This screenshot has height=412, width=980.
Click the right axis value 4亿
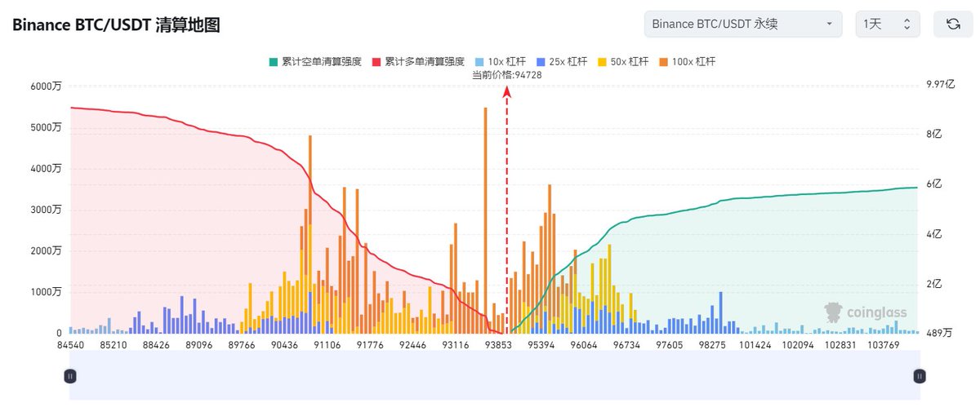pyautogui.click(x=935, y=234)
